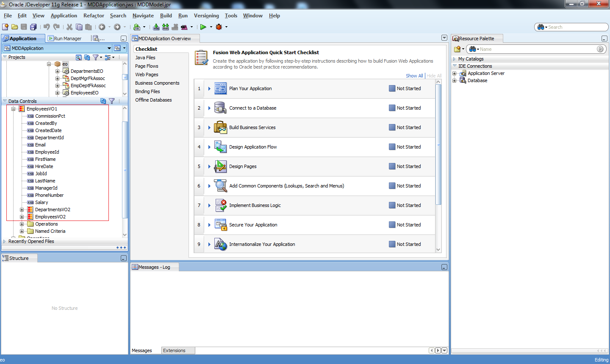
Task: Click the checklist scroll down arrow
Action: point(438,250)
